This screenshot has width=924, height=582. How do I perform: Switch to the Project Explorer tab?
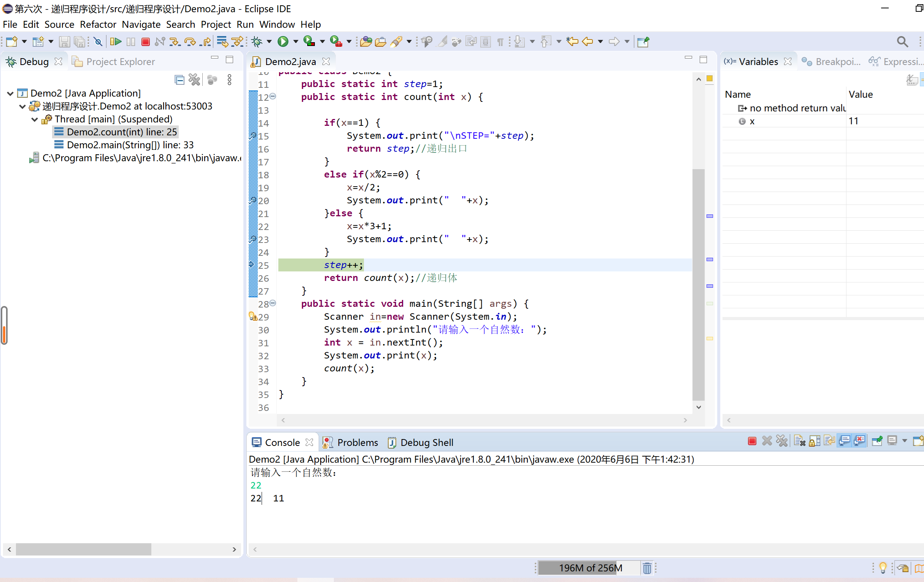point(114,61)
